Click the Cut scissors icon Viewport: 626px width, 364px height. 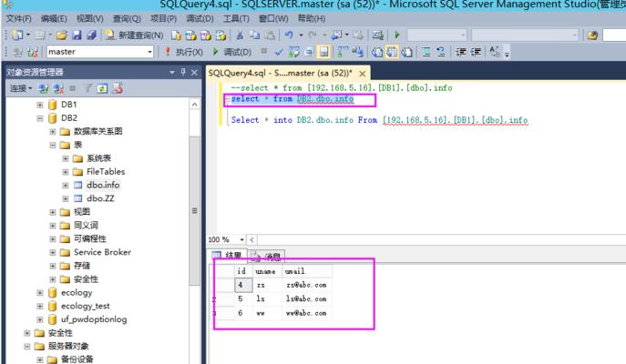(x=240, y=35)
